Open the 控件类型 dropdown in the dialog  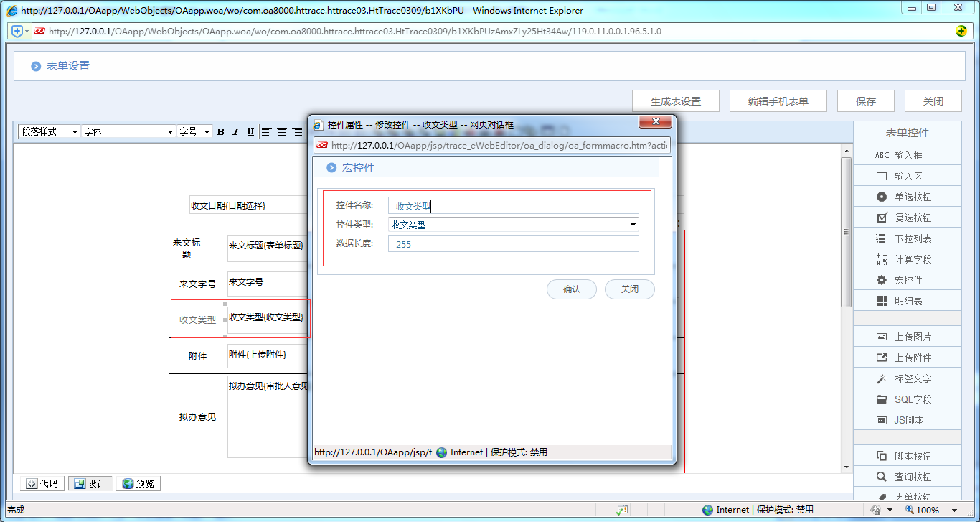click(632, 224)
